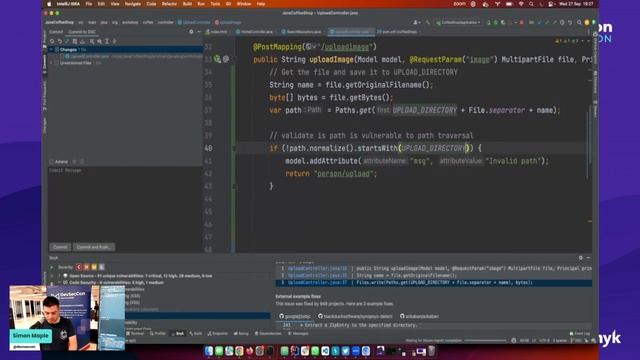The height and width of the screenshot is (360, 640).
Task: Enable the Amend checkbox
Action: coord(51,162)
